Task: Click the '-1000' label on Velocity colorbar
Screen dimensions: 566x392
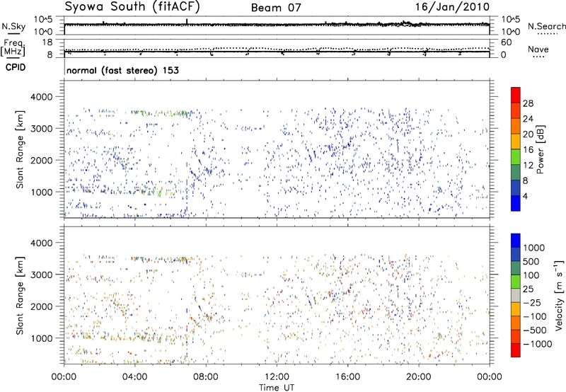Action: click(538, 344)
